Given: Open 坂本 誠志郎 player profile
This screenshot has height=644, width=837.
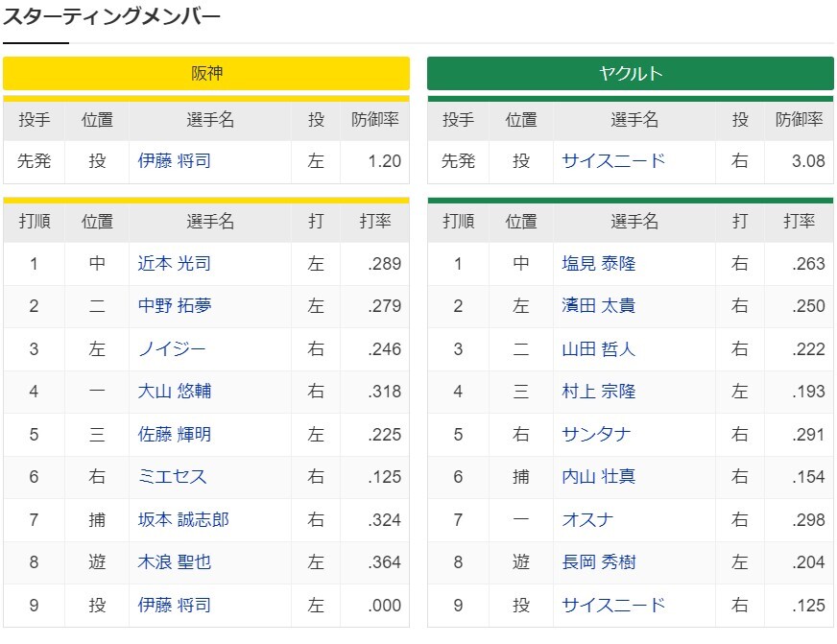Looking at the screenshot, I should coord(183,519).
